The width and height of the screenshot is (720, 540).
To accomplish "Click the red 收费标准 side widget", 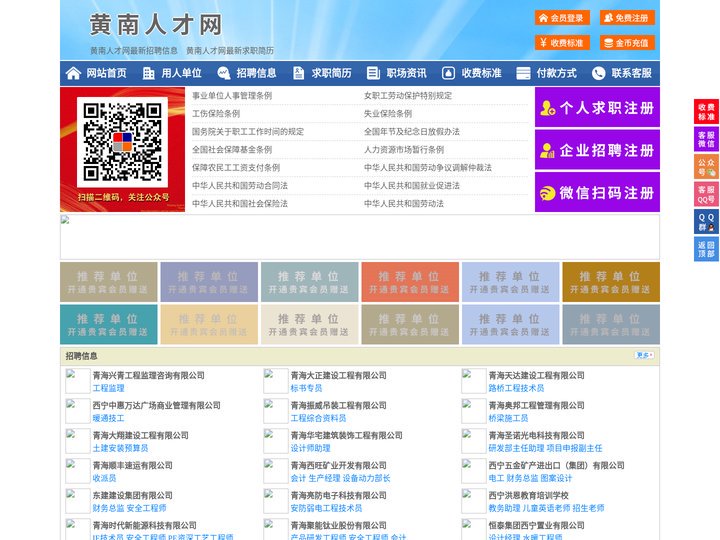I will click(706, 111).
